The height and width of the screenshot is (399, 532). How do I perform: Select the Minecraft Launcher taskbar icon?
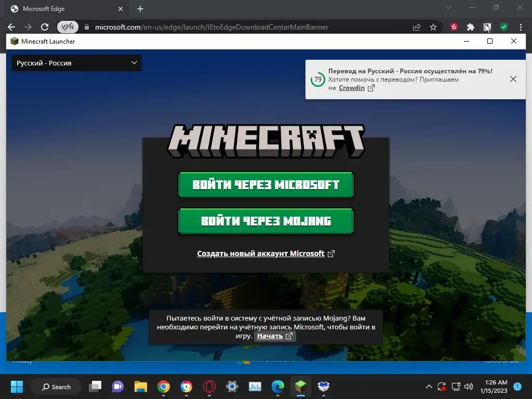(301, 387)
